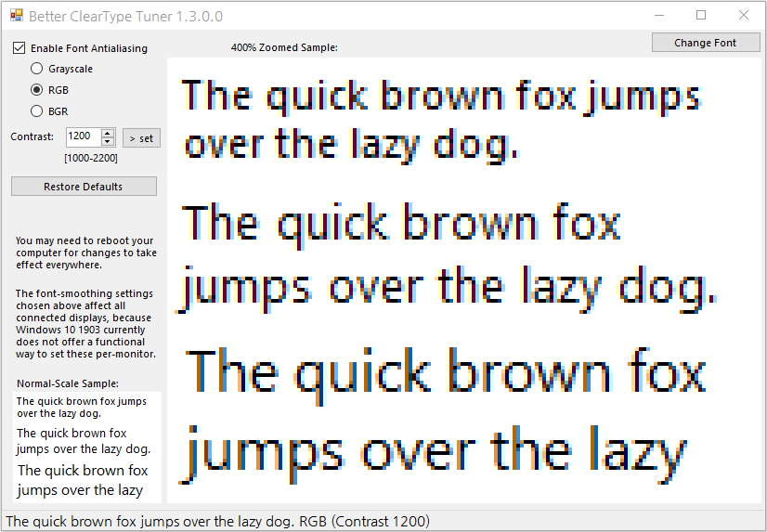Image resolution: width=767 pixels, height=532 pixels.
Task: Click the Better ClearType Tuner app icon
Action: (17, 15)
